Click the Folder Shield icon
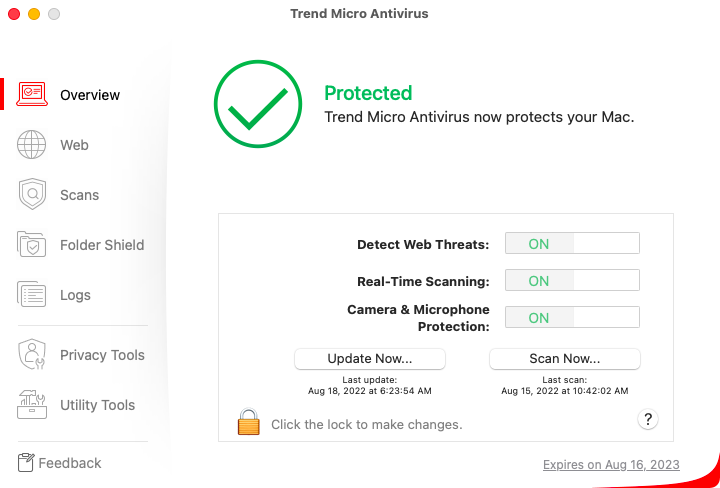This screenshot has height=488, width=720. tap(32, 245)
